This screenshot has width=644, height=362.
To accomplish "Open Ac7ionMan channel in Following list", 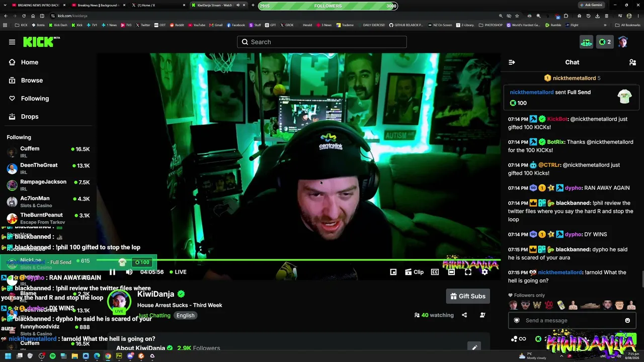I will point(48,202).
